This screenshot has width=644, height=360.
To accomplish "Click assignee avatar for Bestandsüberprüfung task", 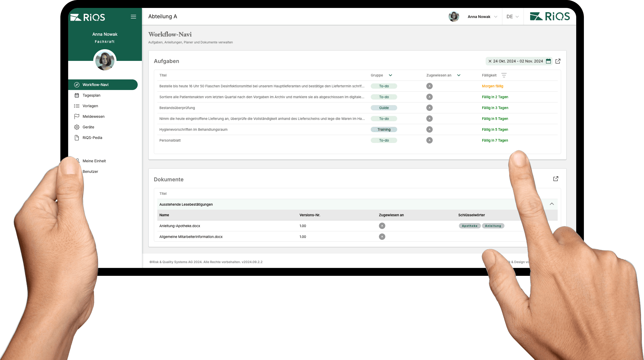I will click(x=430, y=108).
